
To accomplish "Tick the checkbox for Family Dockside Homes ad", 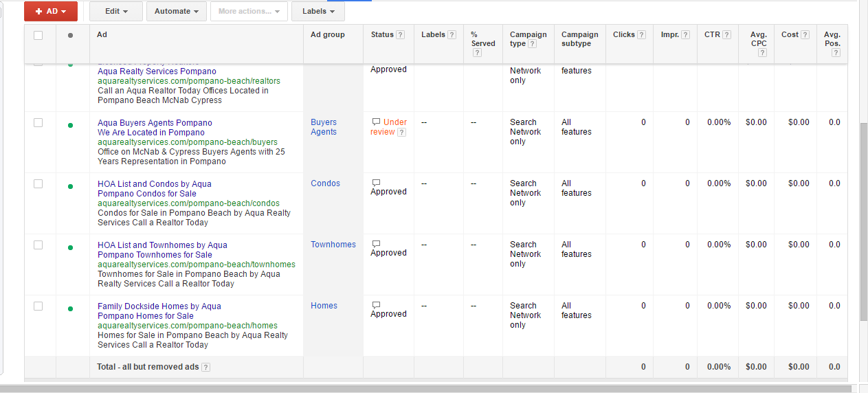I will coord(38,306).
